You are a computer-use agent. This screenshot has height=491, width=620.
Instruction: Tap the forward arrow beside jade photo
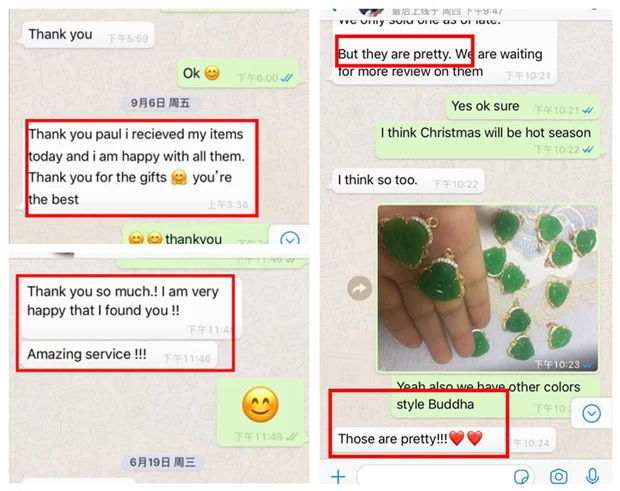[x=359, y=288]
